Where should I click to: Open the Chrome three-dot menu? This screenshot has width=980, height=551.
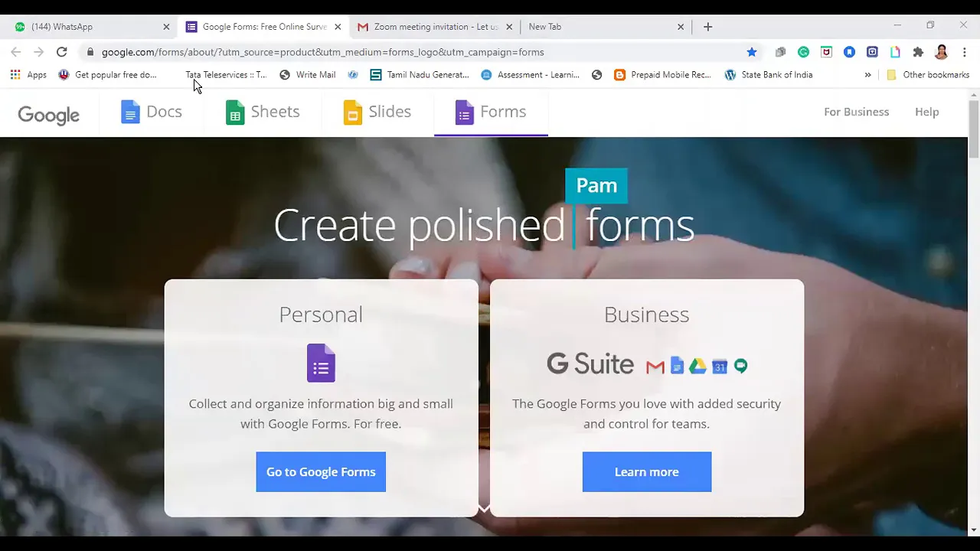click(x=965, y=52)
